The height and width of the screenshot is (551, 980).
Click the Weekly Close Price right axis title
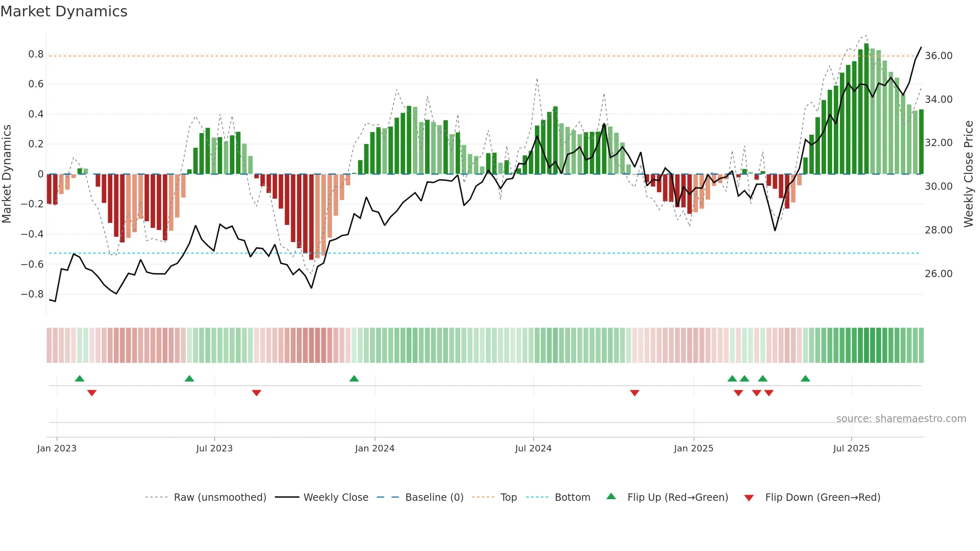click(x=969, y=174)
